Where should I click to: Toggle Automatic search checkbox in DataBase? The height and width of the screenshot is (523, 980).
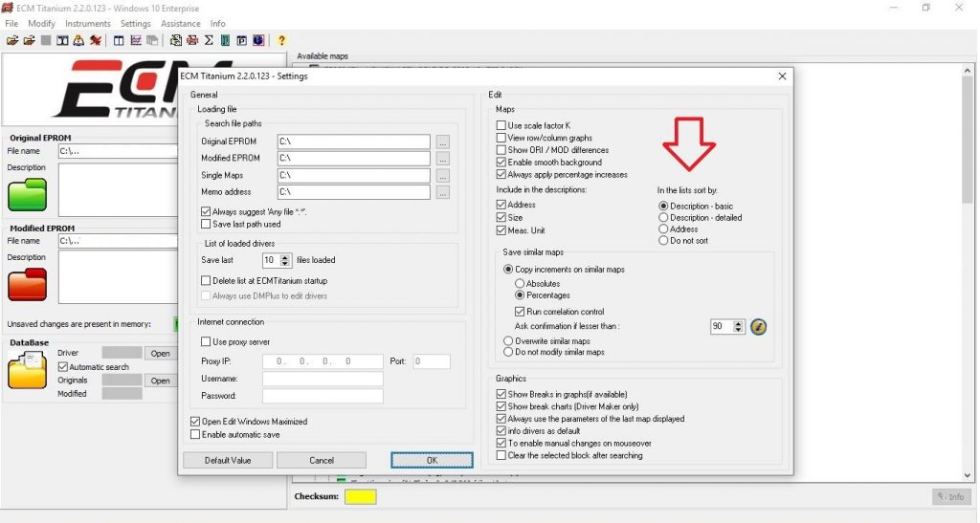(62, 367)
